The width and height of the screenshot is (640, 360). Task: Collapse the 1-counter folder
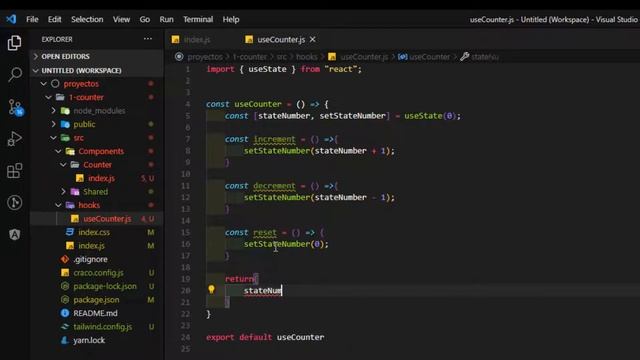click(x=49, y=97)
